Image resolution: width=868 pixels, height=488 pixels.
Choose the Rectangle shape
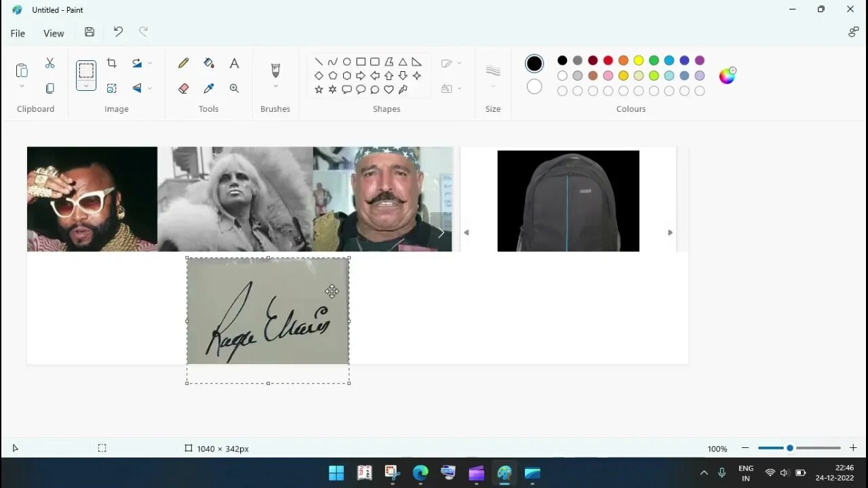(x=361, y=62)
